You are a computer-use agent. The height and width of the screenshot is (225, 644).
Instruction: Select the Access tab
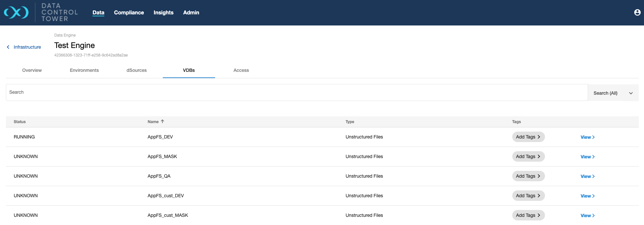tap(241, 70)
